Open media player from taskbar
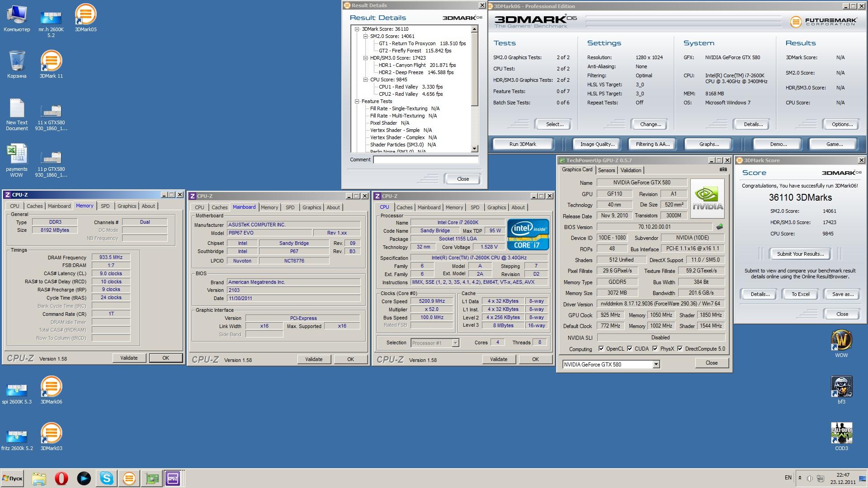 coord(84,478)
